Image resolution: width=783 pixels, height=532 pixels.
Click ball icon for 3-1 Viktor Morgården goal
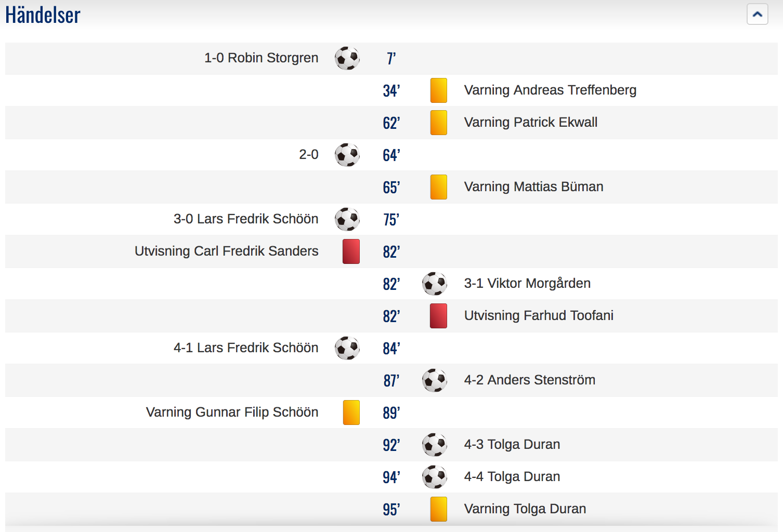(x=435, y=284)
